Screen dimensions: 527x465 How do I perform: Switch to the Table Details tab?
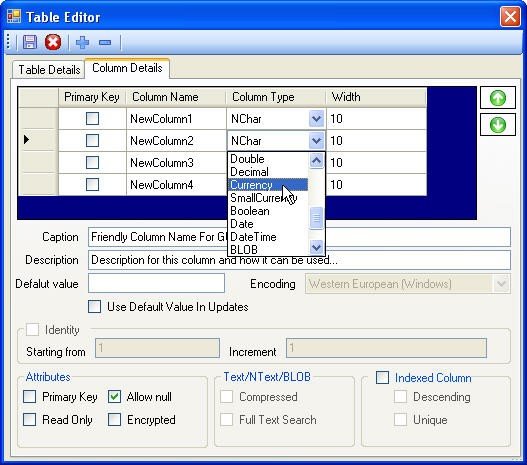[x=49, y=70]
